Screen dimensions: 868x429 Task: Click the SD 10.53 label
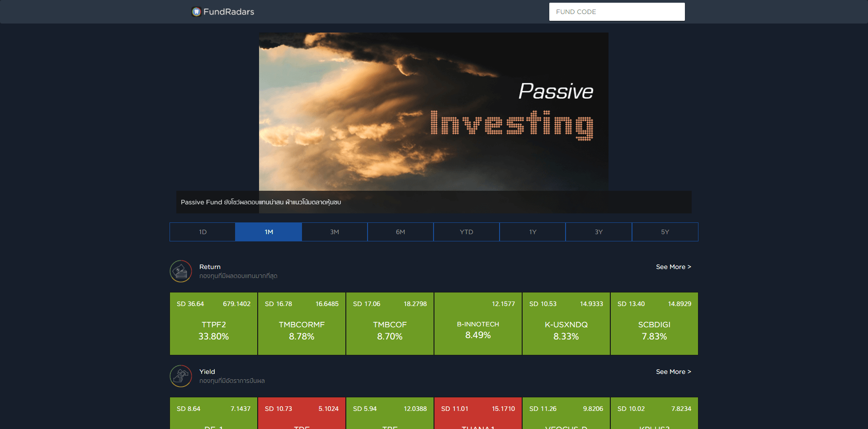[543, 304]
